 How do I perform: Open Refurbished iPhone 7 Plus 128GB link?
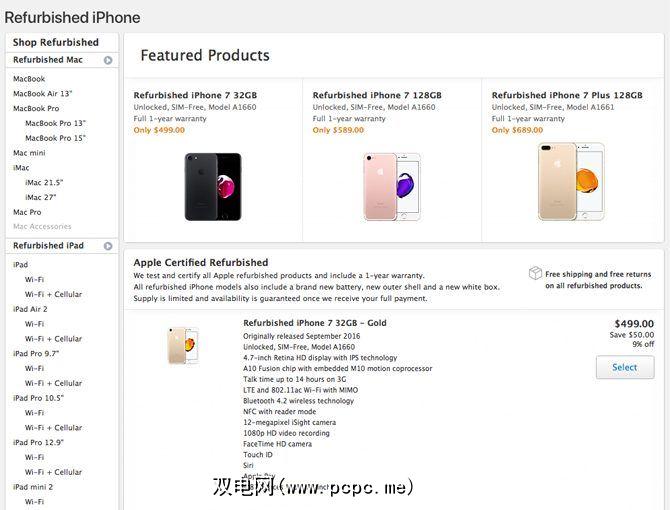[x=567, y=96]
